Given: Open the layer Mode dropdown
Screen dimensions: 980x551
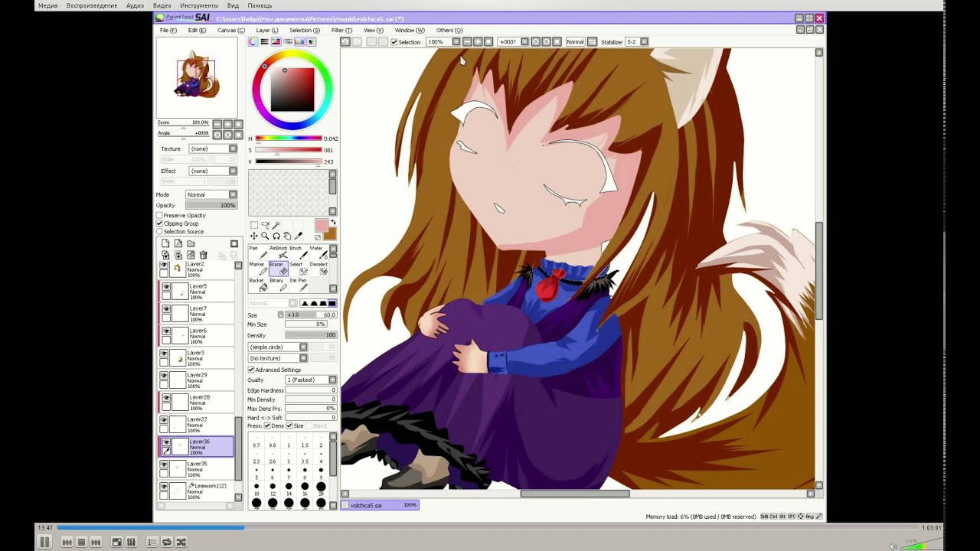Looking at the screenshot, I should point(211,194).
